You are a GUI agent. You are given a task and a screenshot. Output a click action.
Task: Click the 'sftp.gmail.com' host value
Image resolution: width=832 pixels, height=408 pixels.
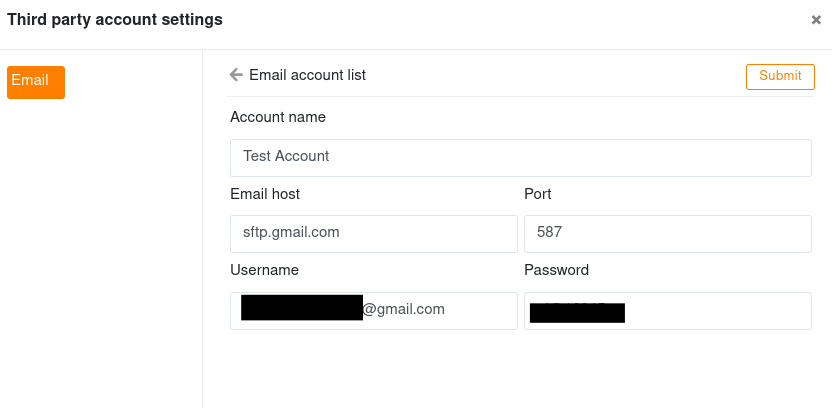tap(291, 232)
